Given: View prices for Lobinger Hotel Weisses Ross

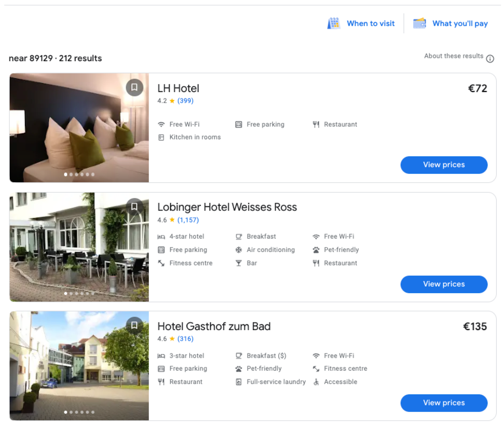Looking at the screenshot, I should click(444, 284).
